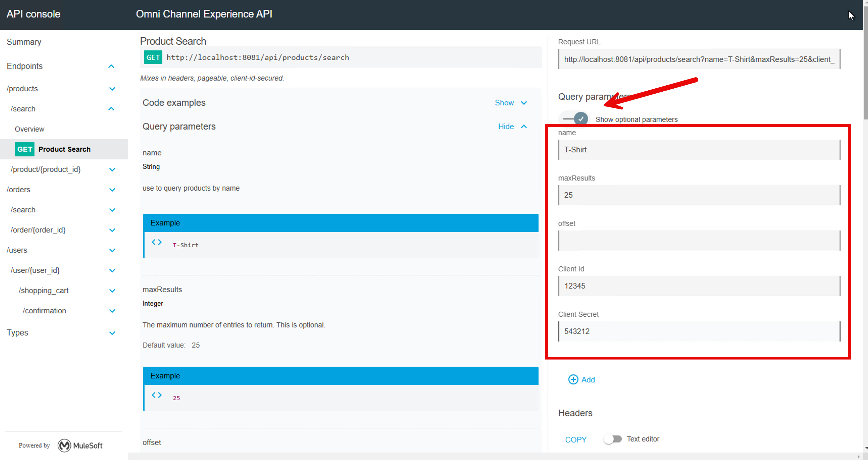Select /confirmation label in sidebar

pyautogui.click(x=44, y=311)
